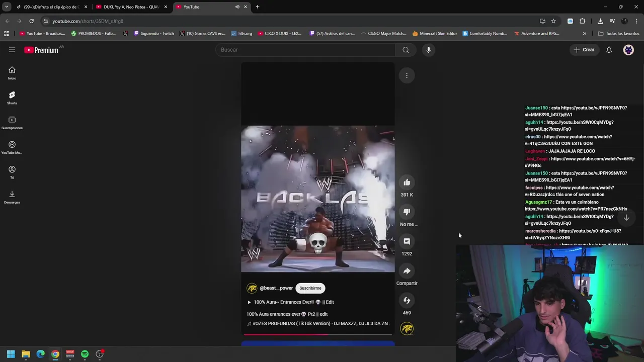This screenshot has width=644, height=362.
Task: Open Chrome three-dot menu
Action: click(x=636, y=21)
